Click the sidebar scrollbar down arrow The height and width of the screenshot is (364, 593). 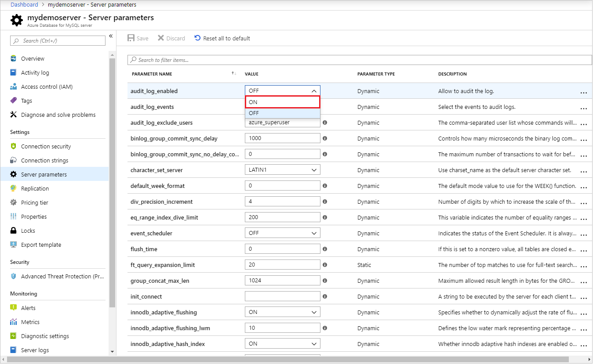tap(112, 351)
